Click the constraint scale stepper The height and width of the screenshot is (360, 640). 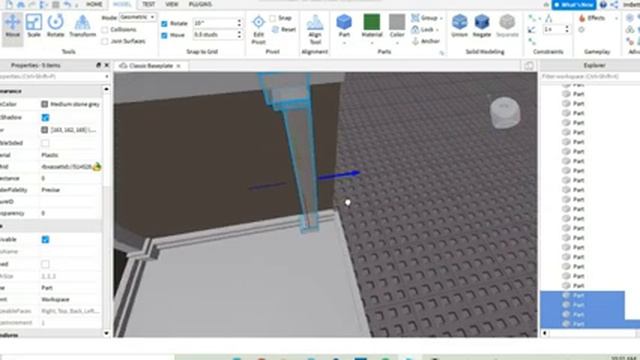(567, 29)
